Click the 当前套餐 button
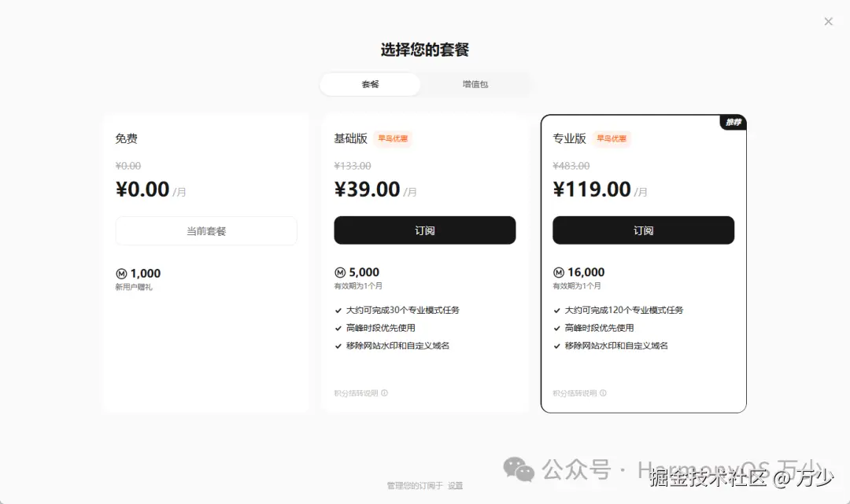Image resolution: width=850 pixels, height=504 pixels. pyautogui.click(x=206, y=230)
